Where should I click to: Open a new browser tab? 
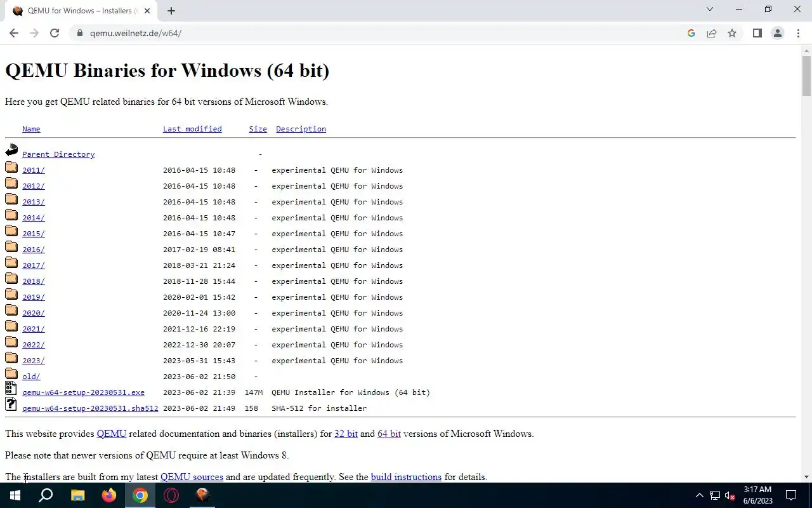click(171, 10)
